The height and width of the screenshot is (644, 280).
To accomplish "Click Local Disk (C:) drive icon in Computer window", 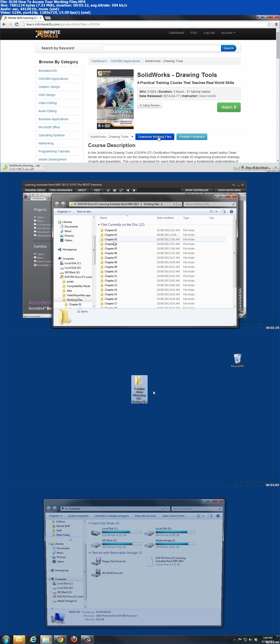I will point(95,533).
